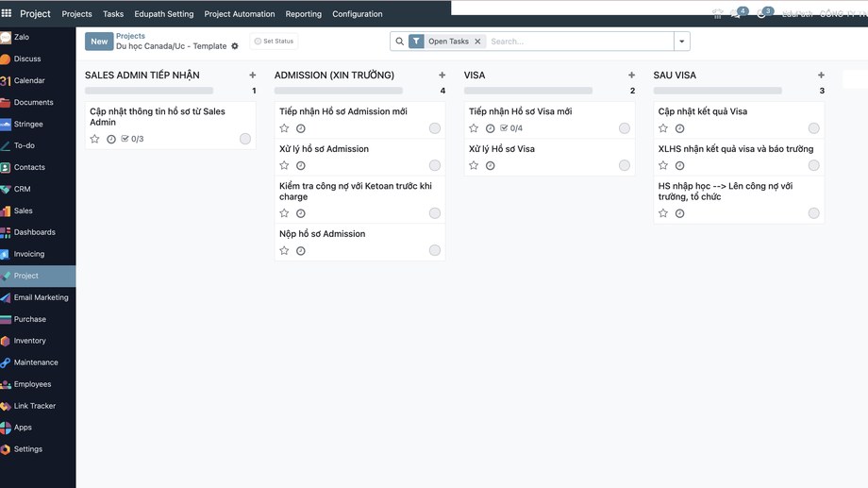Open Stringee app from sidebar
The image size is (868, 488).
pos(38,124)
